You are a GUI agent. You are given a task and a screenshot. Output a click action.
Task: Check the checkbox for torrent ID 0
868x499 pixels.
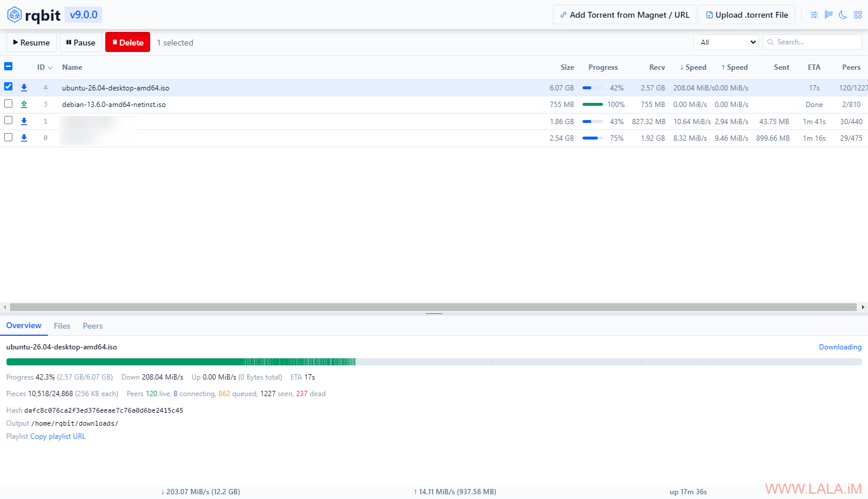[8, 137]
